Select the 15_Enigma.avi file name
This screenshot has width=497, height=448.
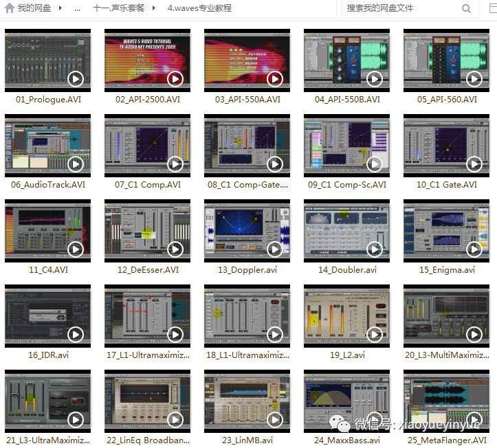447,270
